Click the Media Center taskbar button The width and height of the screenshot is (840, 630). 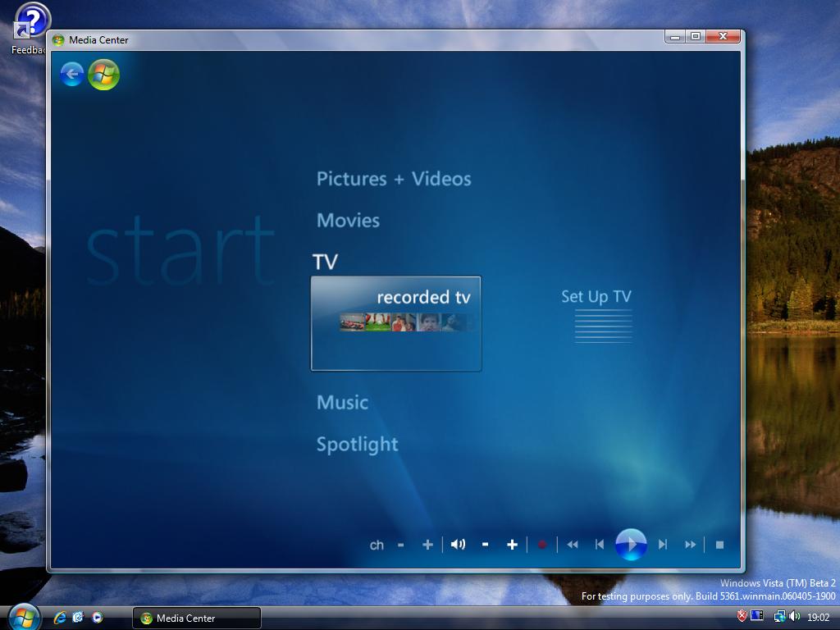point(196,619)
